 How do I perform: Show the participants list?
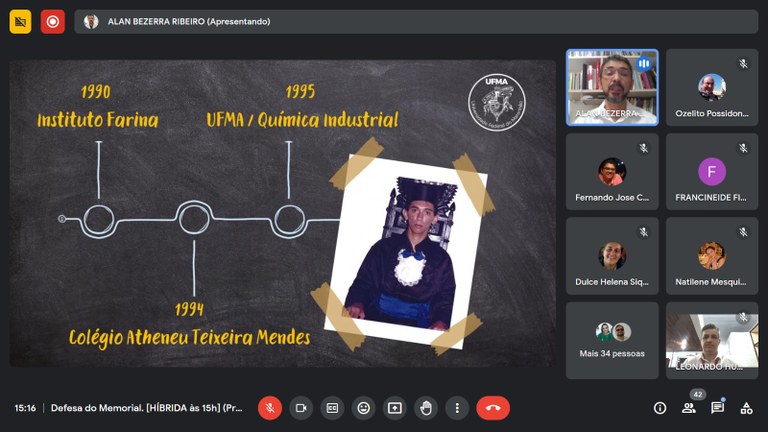(x=689, y=408)
